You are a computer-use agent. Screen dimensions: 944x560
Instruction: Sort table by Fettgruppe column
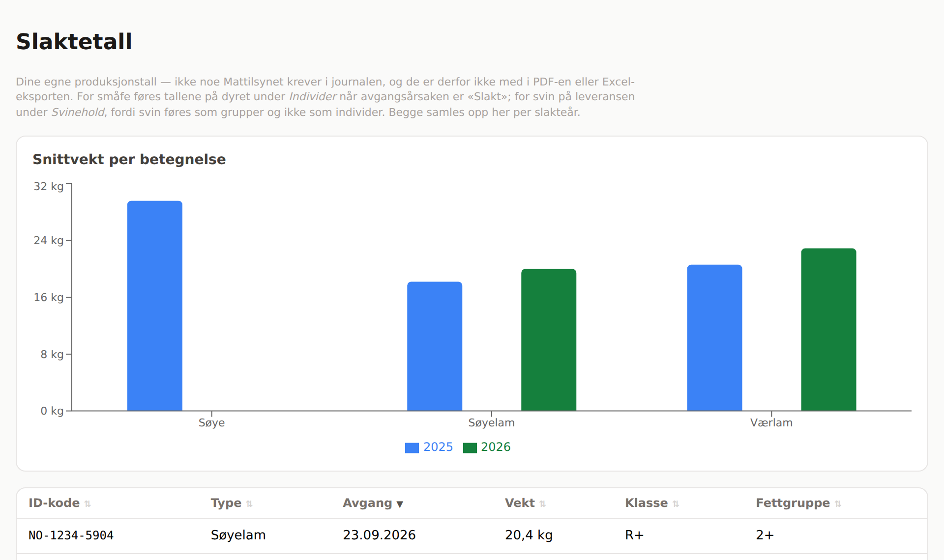pyautogui.click(x=798, y=503)
